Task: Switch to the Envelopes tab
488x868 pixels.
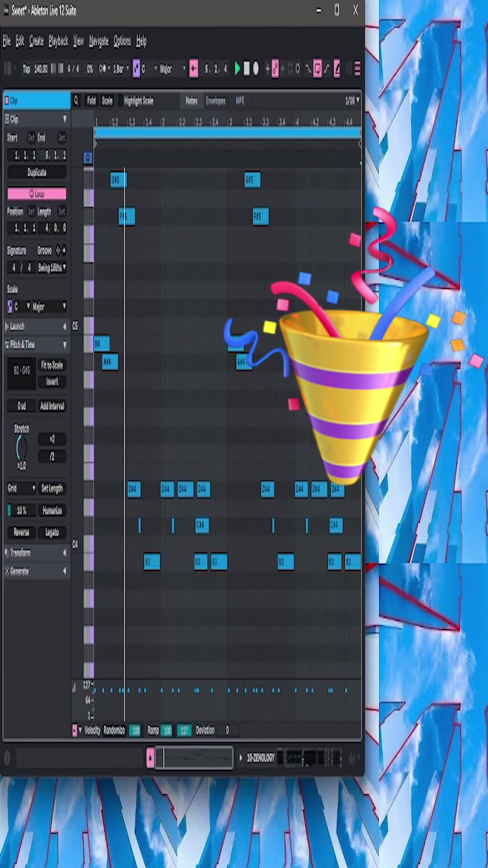Action: click(x=216, y=101)
